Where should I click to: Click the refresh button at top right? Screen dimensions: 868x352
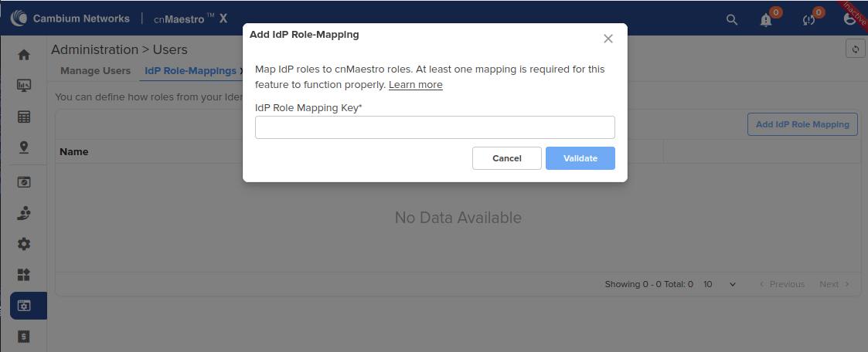[855, 49]
